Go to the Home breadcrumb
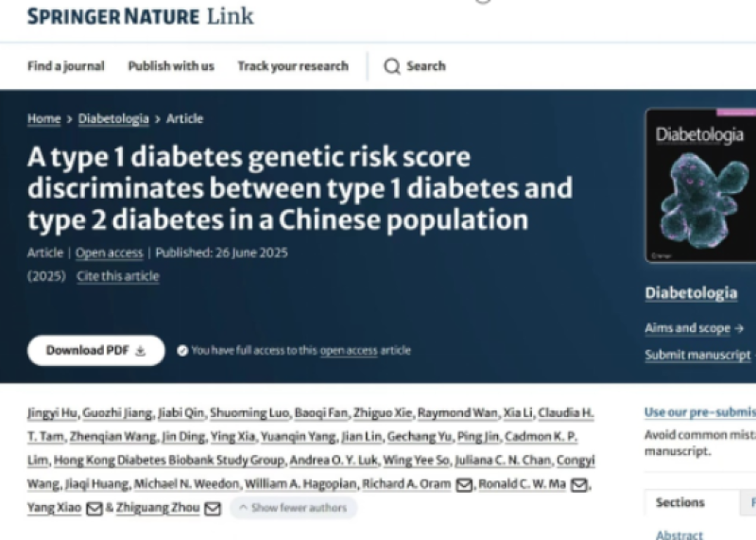This screenshot has width=756, height=540. (43, 119)
